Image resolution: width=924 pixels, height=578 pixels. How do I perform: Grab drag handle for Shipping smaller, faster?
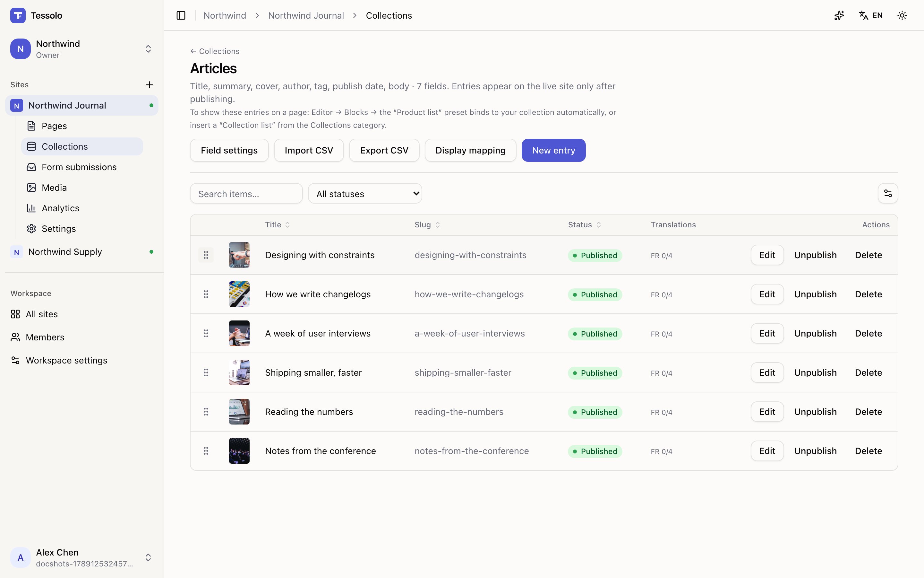206,372
